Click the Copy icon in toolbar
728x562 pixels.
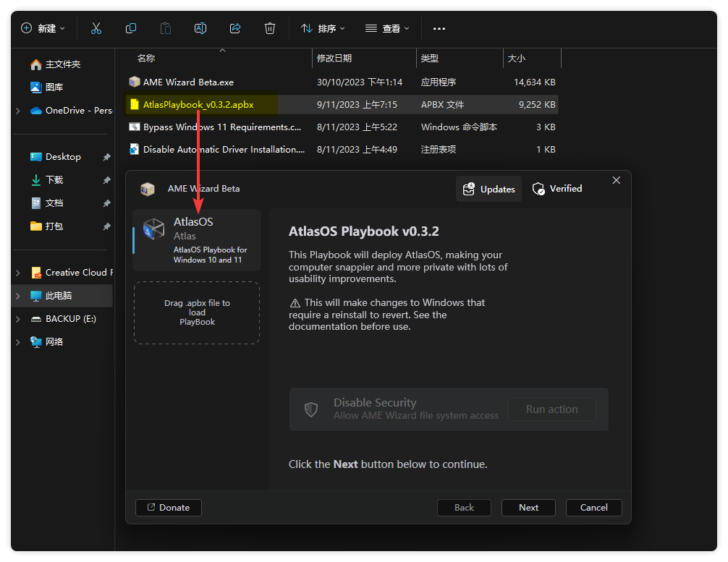pos(131,28)
